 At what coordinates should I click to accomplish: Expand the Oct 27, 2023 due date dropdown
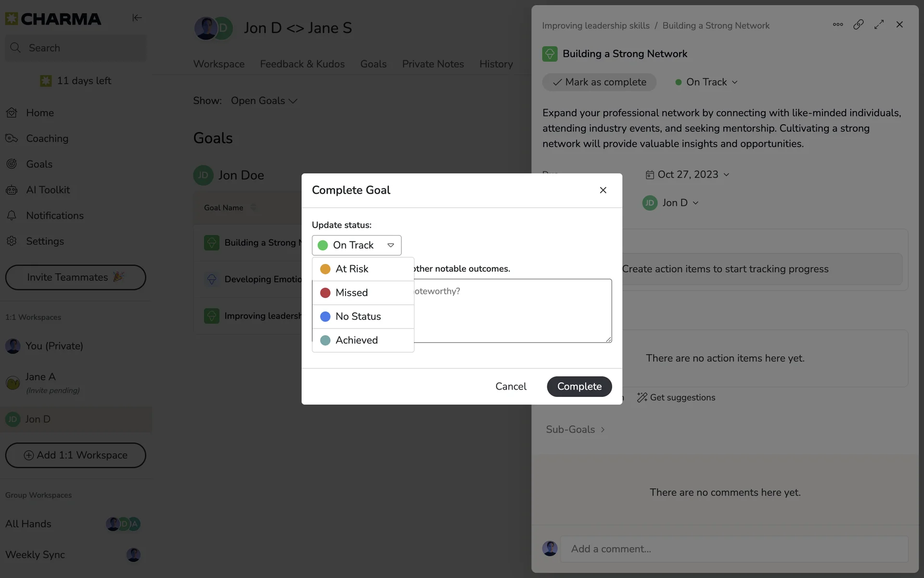(688, 174)
